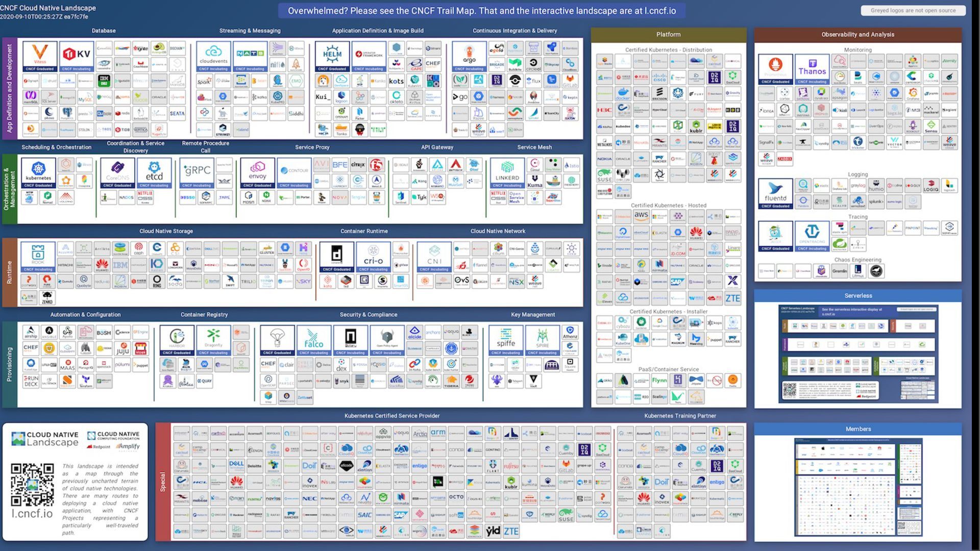This screenshot has height=551, width=980.
Task: Select the cloudevents incubating project logo
Action: point(213,57)
